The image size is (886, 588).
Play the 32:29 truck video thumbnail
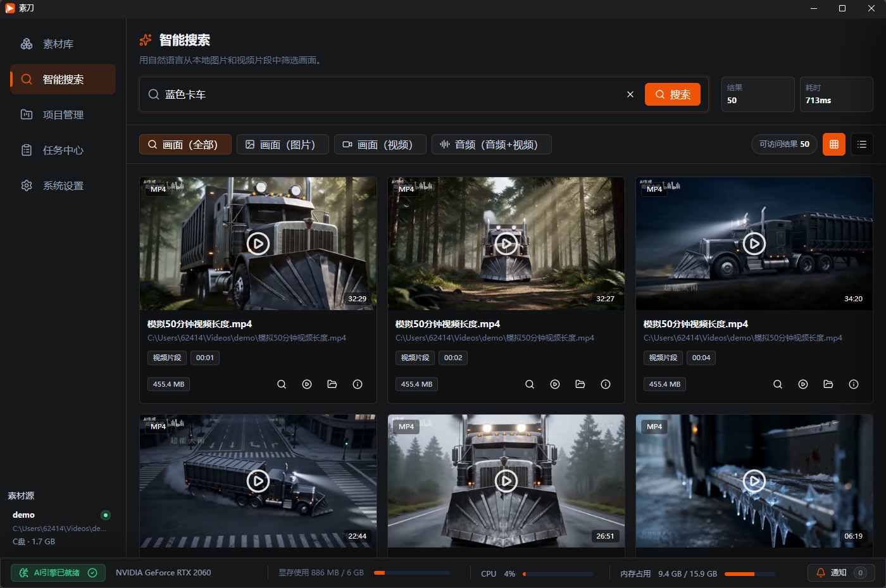pos(258,244)
